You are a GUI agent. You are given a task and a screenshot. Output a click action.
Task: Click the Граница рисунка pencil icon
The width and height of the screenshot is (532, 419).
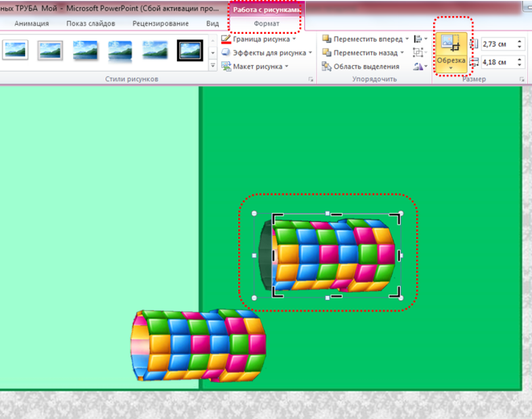pos(226,39)
